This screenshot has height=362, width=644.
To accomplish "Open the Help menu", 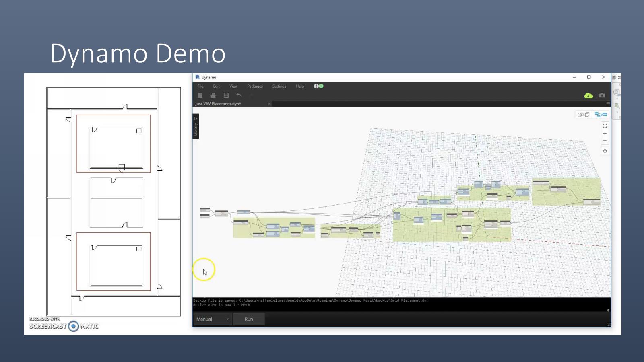I will pos(300,86).
